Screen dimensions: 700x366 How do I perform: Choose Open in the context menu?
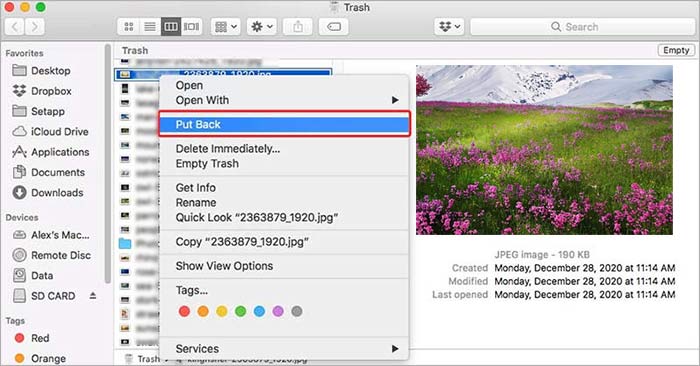pos(284,85)
